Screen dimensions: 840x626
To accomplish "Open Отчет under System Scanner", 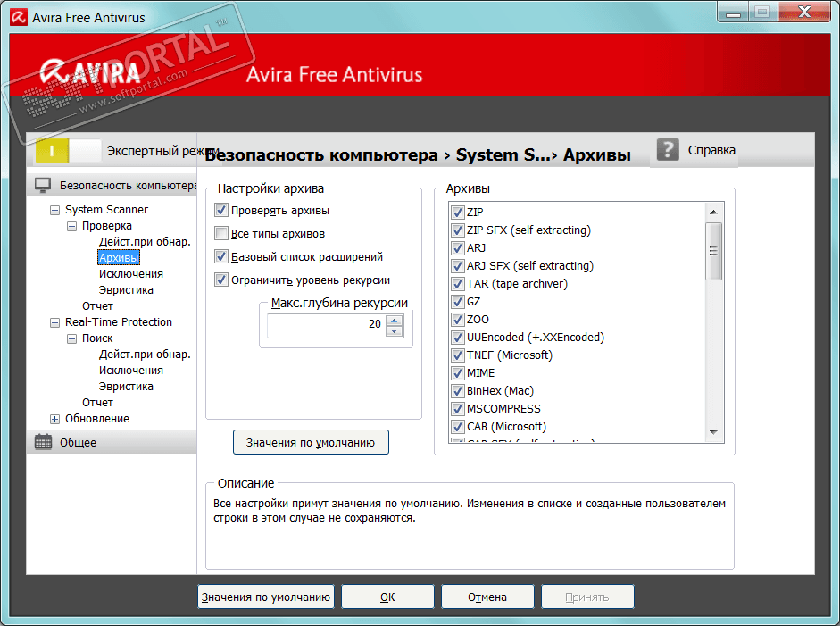I will [97, 306].
